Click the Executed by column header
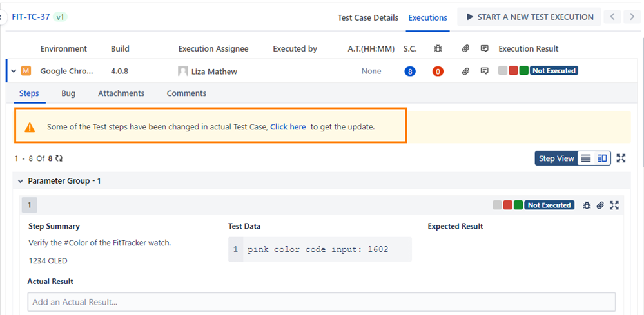 tap(295, 49)
